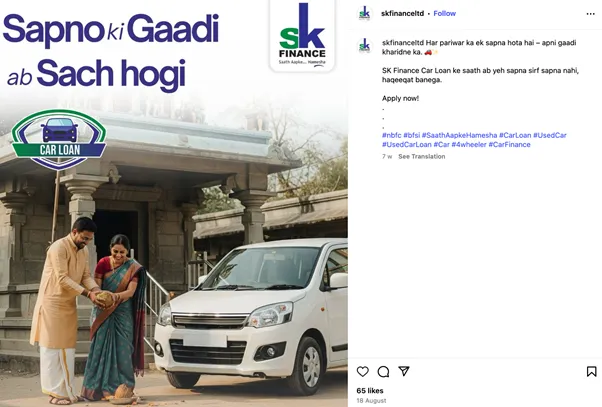Save the post with the bookmark icon
This screenshot has width=602, height=407.
[591, 371]
